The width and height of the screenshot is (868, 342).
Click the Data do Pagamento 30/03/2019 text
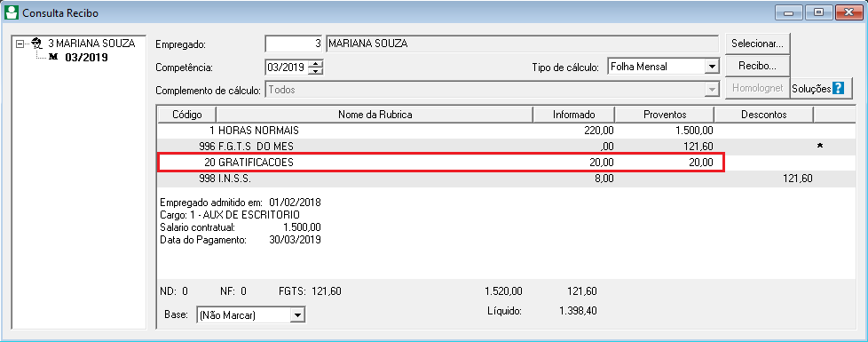(x=241, y=240)
